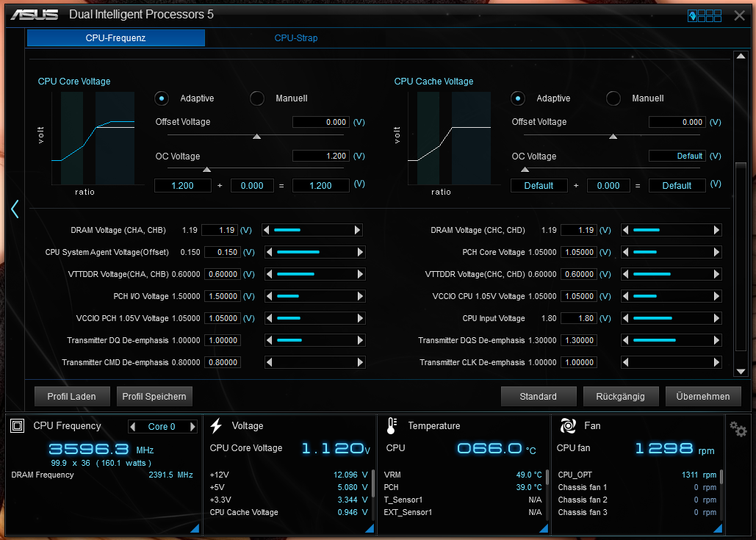Decrease VCCIO CPU 1.05V Voltage left arrow
The image size is (756, 540).
(625, 296)
